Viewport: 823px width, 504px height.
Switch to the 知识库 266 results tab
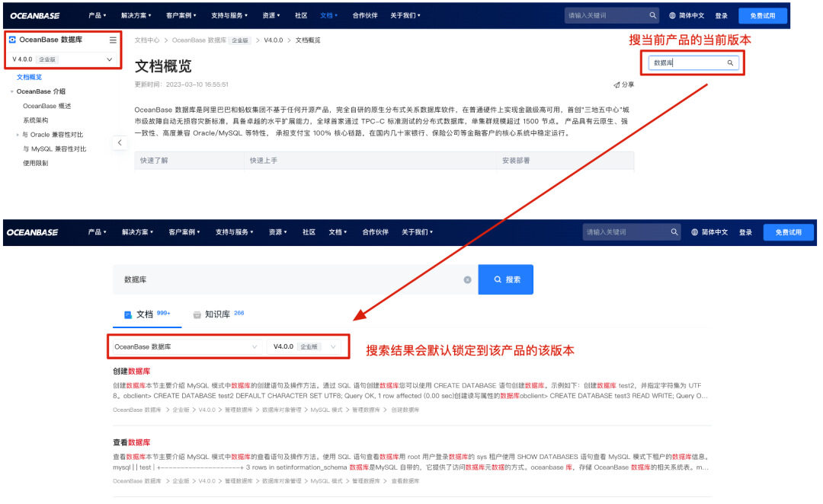pos(219,314)
